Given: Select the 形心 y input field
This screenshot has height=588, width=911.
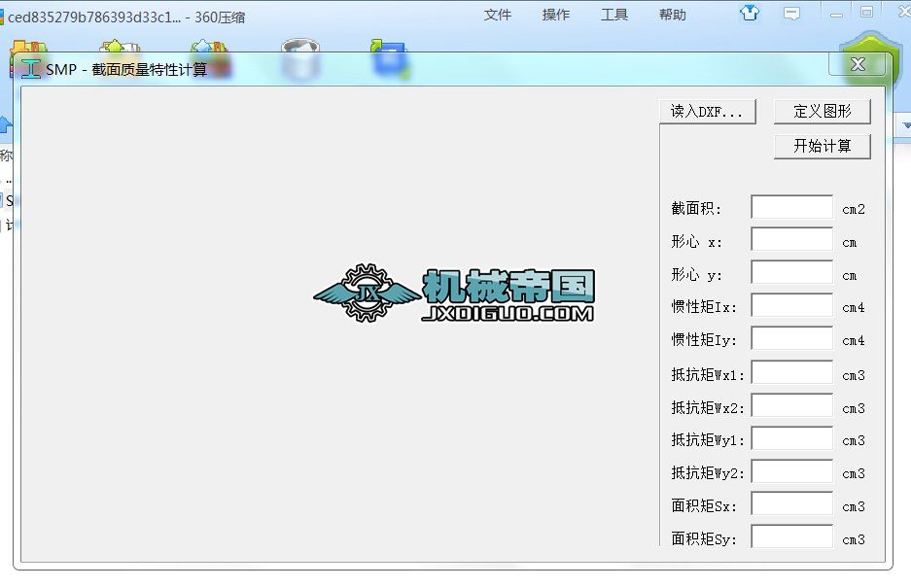Looking at the screenshot, I should (x=791, y=274).
